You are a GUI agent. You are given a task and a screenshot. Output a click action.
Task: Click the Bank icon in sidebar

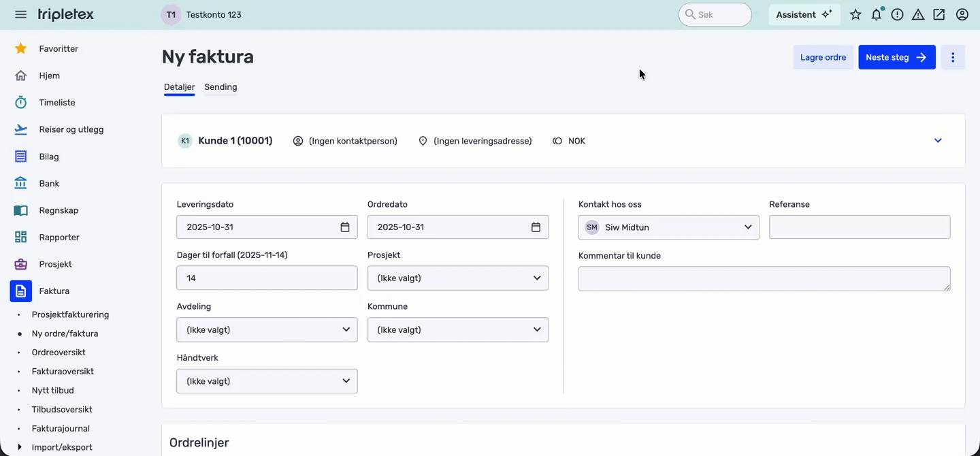tap(21, 184)
